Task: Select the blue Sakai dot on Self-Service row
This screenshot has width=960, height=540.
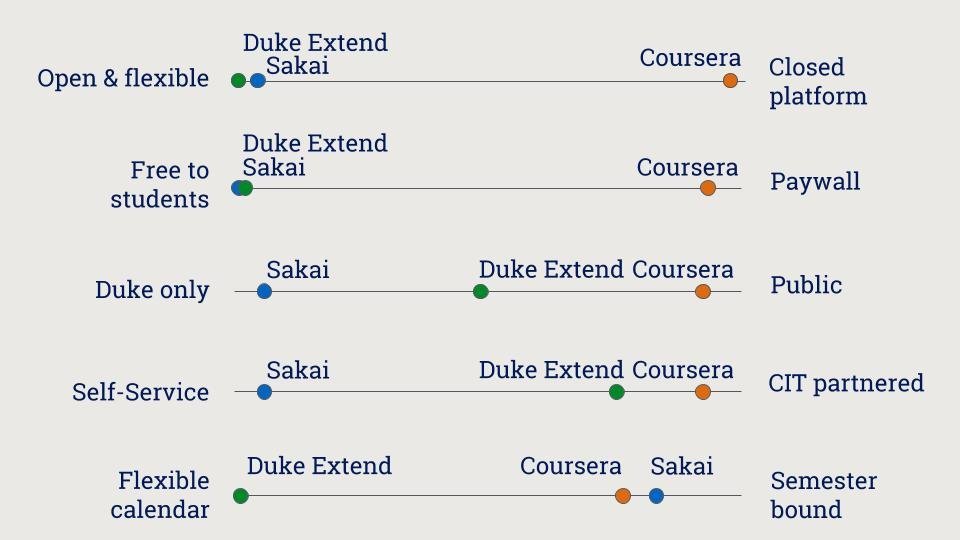Action: [x=264, y=392]
